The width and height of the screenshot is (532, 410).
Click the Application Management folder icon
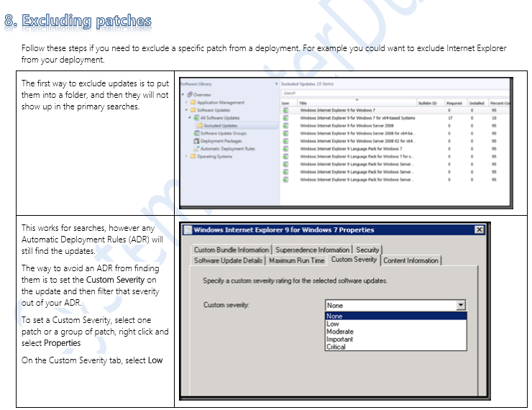(193, 102)
